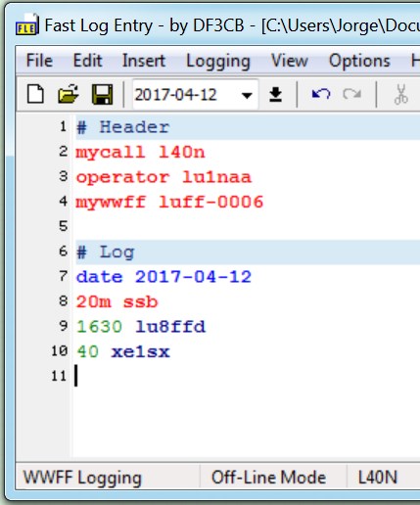Click the Redo arrow icon

point(352,94)
